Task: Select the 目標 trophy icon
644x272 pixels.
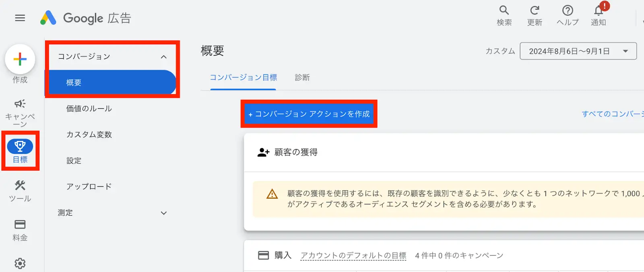Action: 20,146
